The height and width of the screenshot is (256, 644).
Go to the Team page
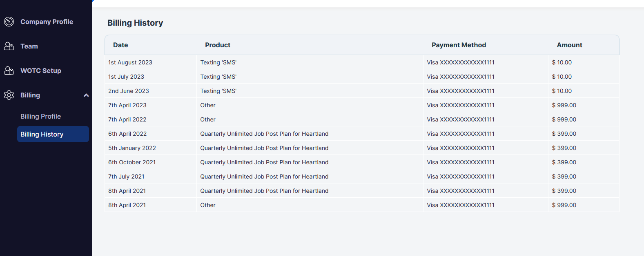tap(29, 46)
